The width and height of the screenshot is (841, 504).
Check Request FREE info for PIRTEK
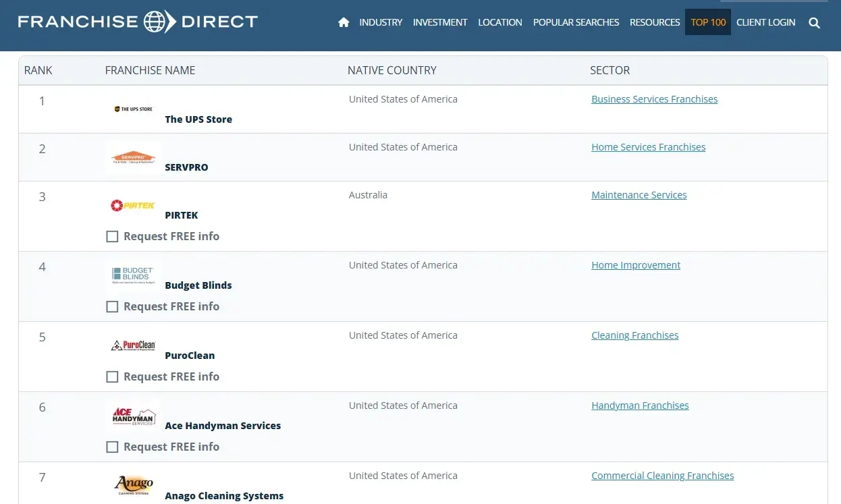(113, 237)
